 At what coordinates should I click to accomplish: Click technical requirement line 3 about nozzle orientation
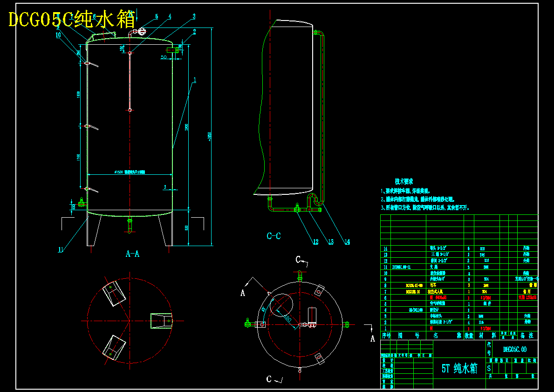(x=425, y=208)
